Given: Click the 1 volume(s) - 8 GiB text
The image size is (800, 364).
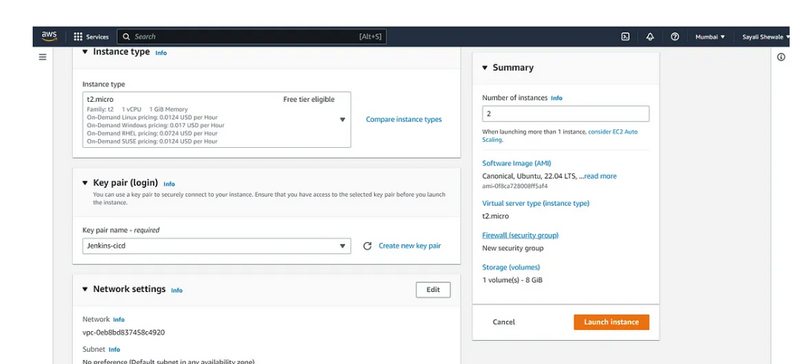Looking at the screenshot, I should click(512, 280).
